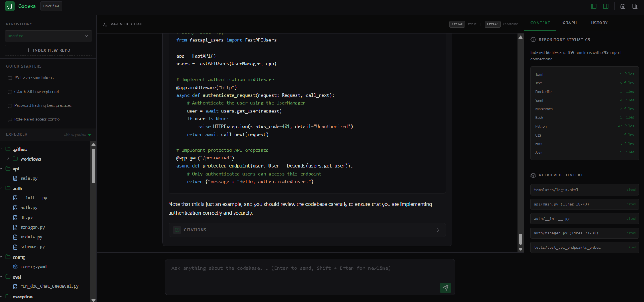Click the config.yaml gear file icon
The image size is (644, 302).
[15, 267]
